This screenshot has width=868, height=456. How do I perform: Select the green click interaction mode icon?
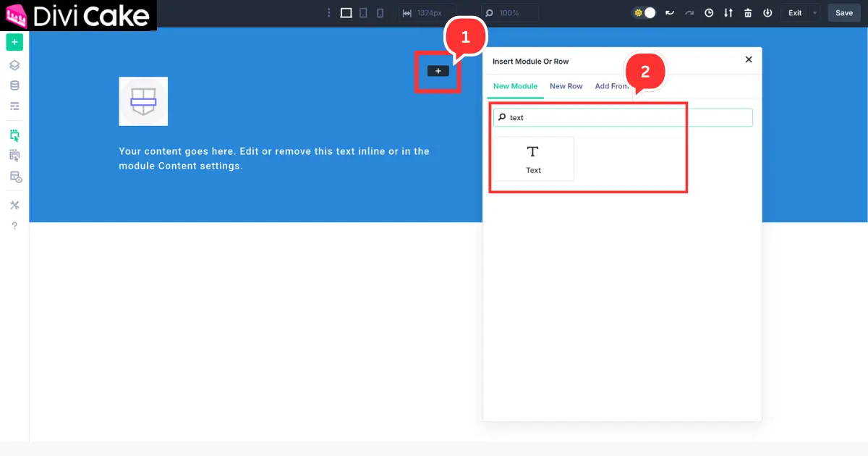coord(14,135)
